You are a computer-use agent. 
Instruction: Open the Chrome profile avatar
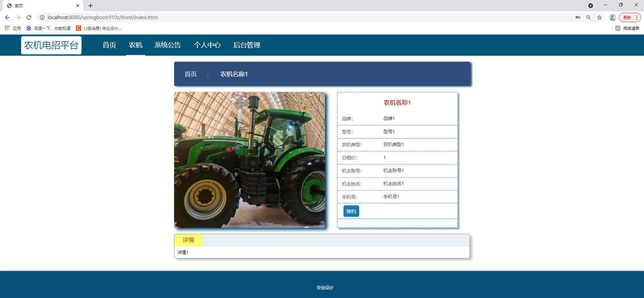tap(612, 17)
